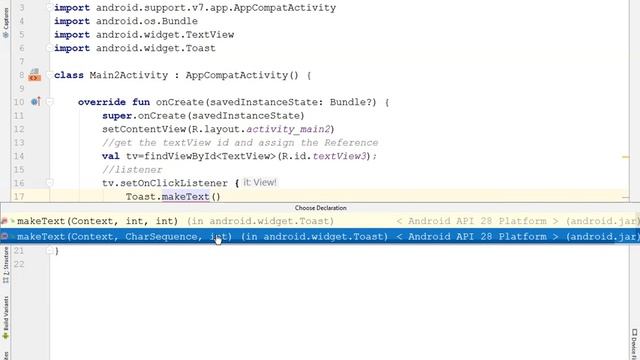Open the Device File Explorer side tab
The width and height of the screenshot is (640, 360).
click(635, 344)
